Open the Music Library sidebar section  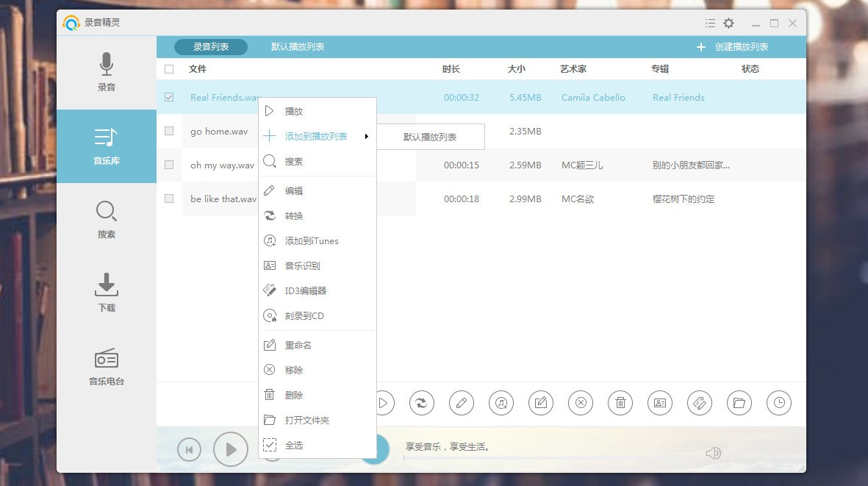tap(107, 146)
